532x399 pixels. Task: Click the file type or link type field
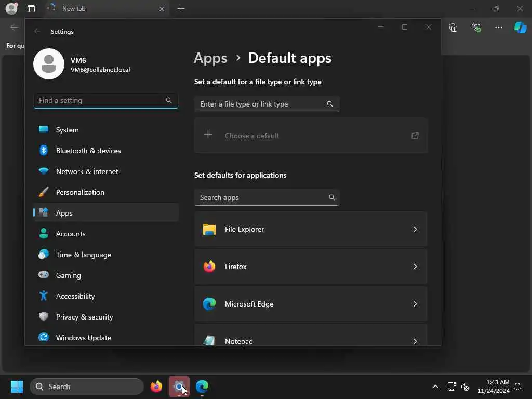point(267,104)
